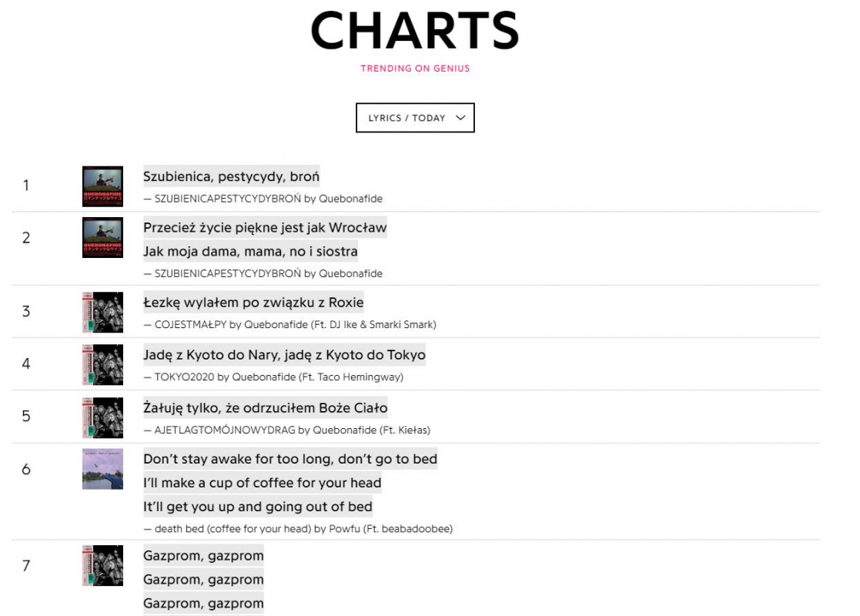The width and height of the screenshot is (860, 616).
Task: Open the death bed album artwork
Action: (x=102, y=469)
